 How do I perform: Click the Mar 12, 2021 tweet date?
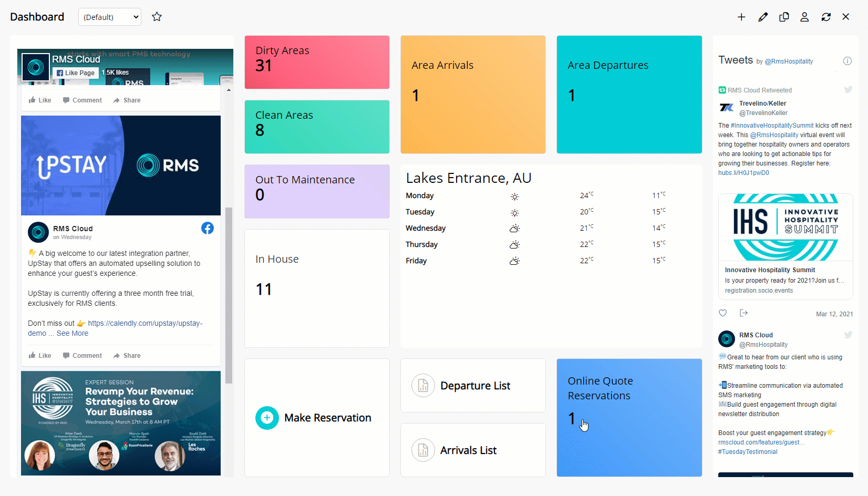pos(834,314)
